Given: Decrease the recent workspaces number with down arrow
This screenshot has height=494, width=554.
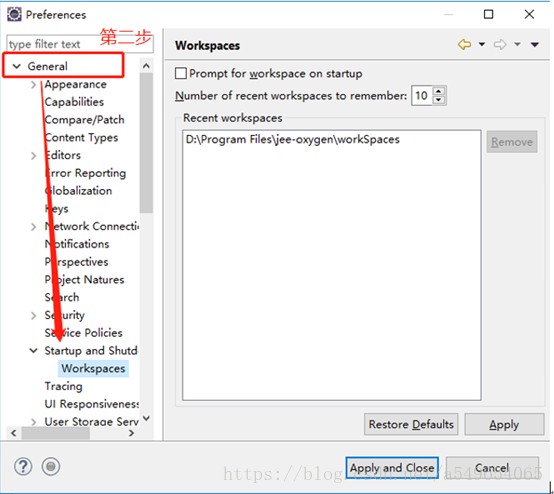Looking at the screenshot, I should (x=438, y=100).
